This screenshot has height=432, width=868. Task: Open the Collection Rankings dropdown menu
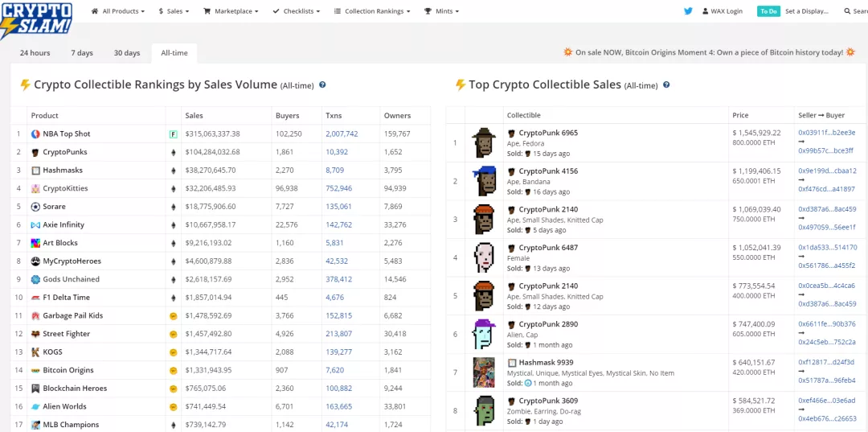372,11
